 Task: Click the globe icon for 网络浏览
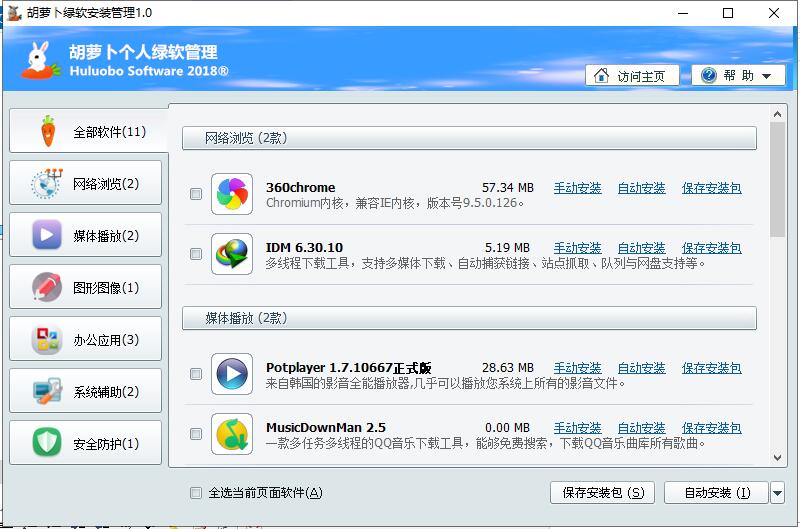click(x=47, y=184)
